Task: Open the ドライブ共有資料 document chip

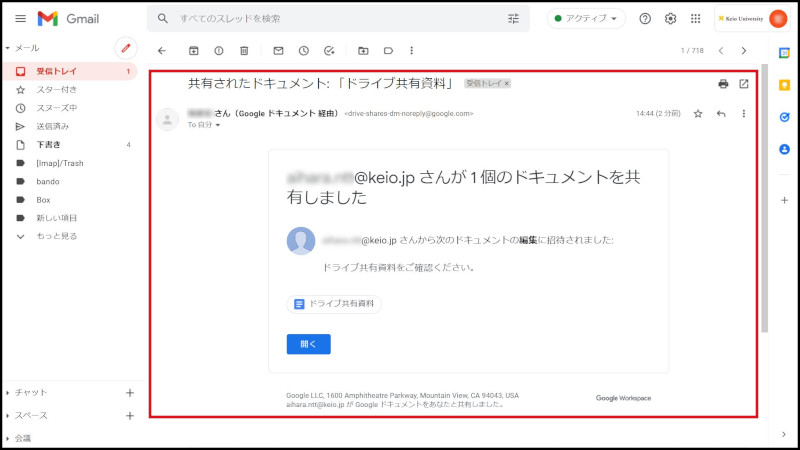Action: tap(334, 303)
